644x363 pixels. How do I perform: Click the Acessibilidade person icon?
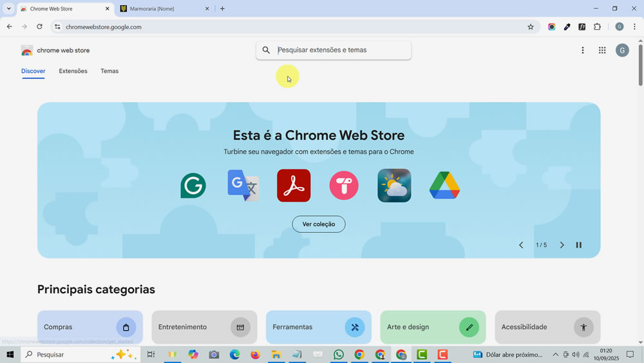click(x=583, y=328)
